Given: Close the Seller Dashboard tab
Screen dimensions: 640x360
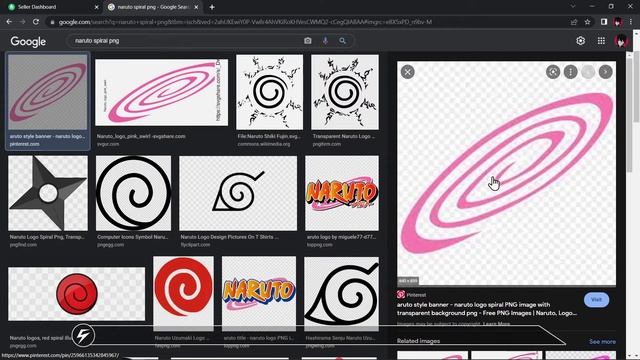Looking at the screenshot, I should (x=96, y=7).
